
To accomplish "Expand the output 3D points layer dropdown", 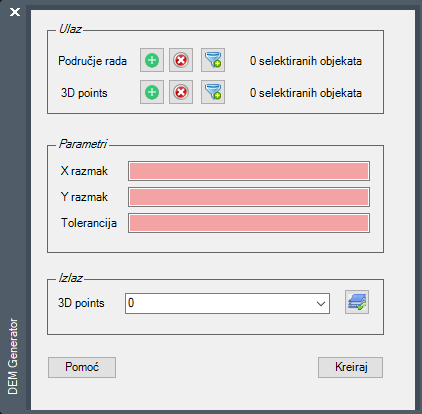I will pyautogui.click(x=227, y=303).
